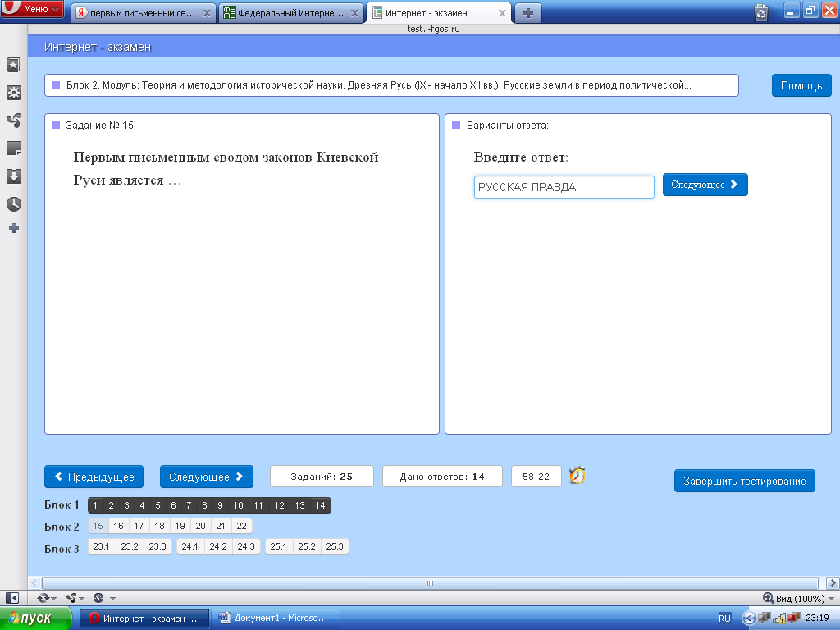Viewport: 840px width, 630px height.
Task: Go to question 5 in Блок 1
Action: tap(157, 505)
